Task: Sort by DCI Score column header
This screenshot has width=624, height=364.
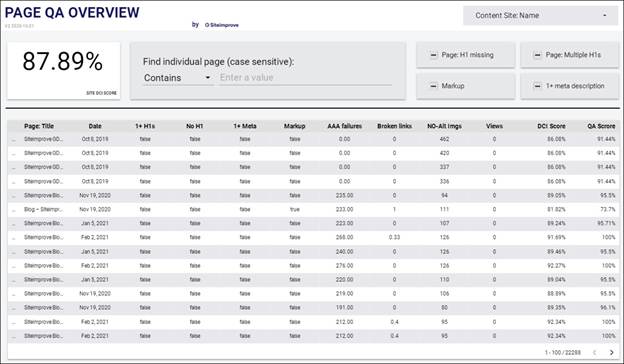Action: point(551,126)
